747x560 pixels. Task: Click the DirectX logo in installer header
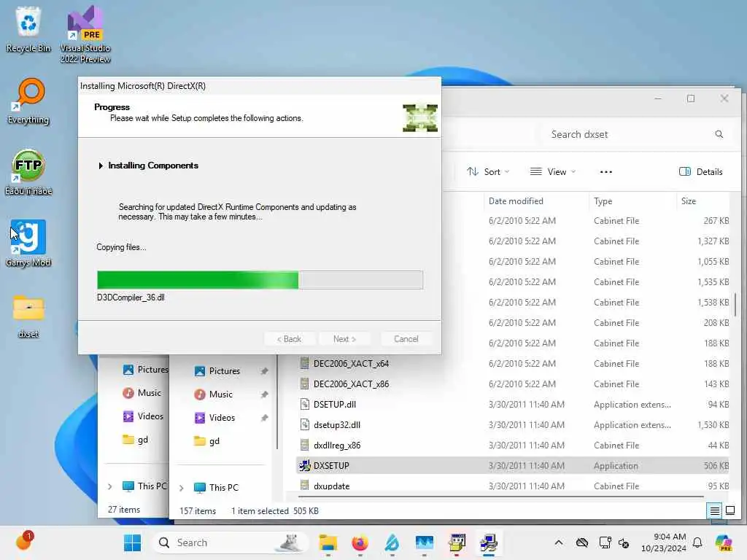point(419,117)
